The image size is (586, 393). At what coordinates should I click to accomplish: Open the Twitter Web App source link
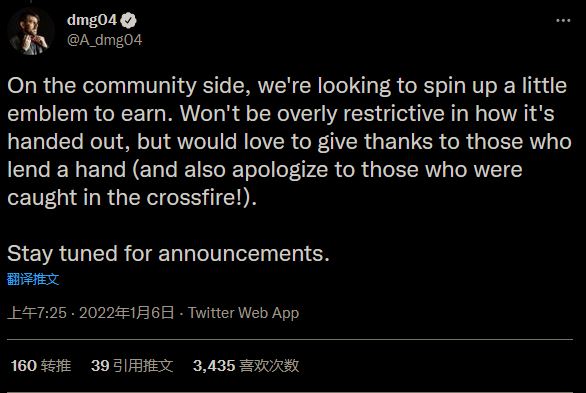click(x=243, y=313)
